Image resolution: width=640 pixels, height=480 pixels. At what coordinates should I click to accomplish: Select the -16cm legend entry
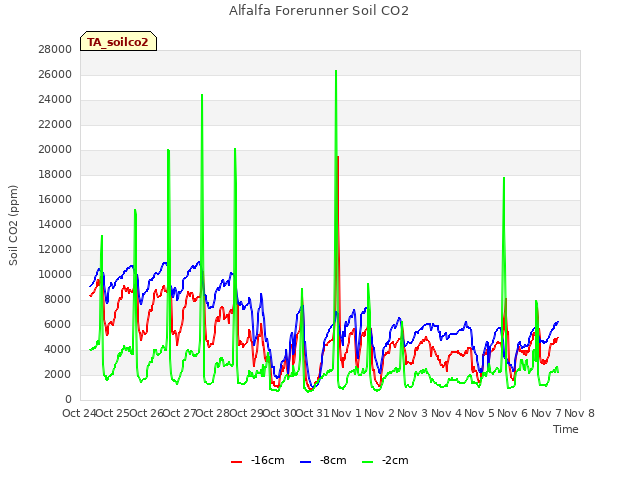tap(258, 460)
